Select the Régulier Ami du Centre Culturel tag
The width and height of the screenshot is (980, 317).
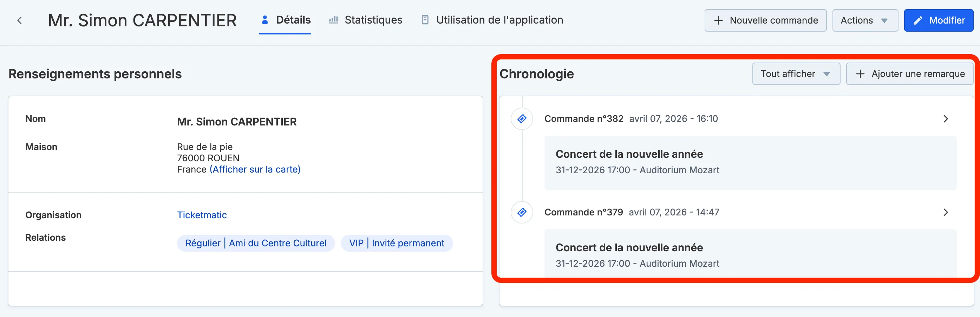coord(256,243)
